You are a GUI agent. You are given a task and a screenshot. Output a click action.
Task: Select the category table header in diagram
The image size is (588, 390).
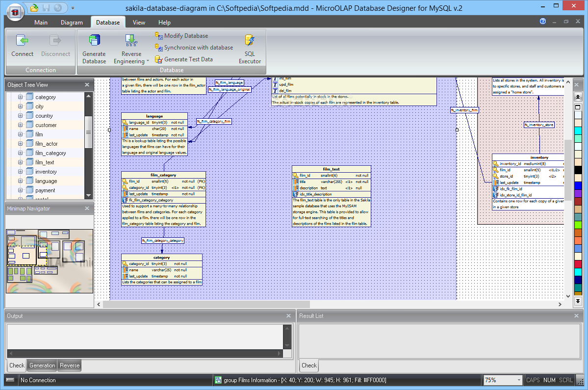coord(162,257)
